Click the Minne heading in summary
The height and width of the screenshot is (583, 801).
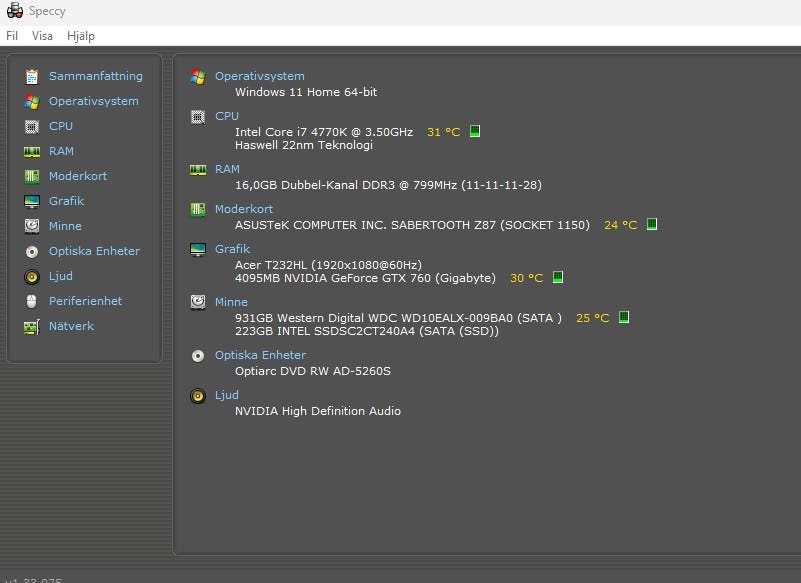click(231, 302)
